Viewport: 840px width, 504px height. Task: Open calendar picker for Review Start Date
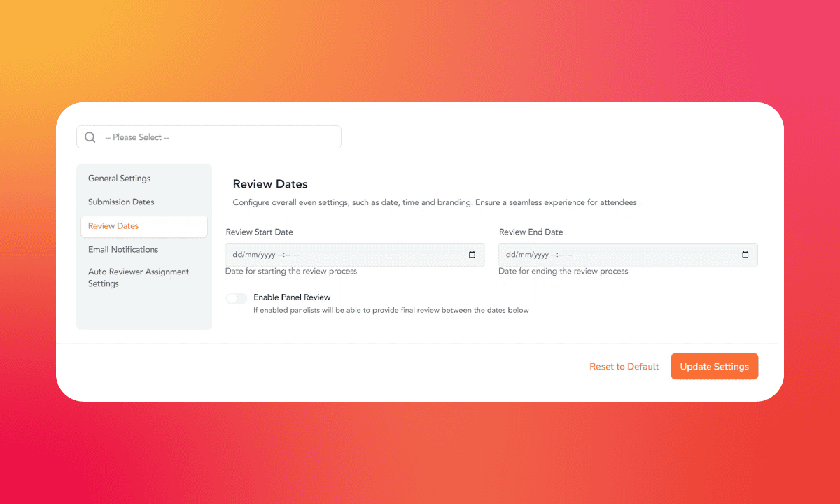tap(472, 255)
